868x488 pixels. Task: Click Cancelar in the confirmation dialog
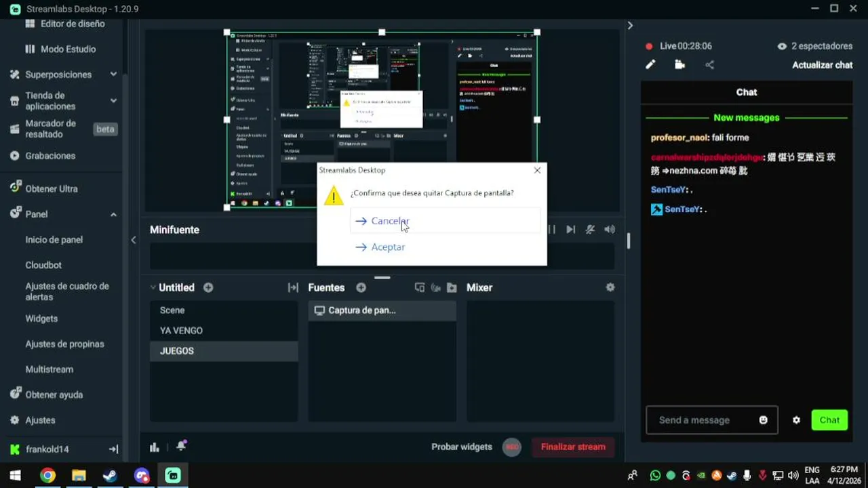[445, 221]
